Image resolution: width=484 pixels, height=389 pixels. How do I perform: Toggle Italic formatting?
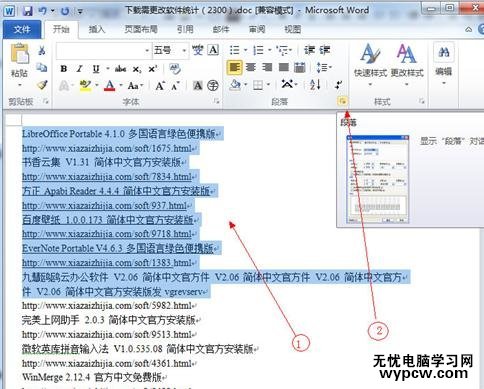[79, 69]
